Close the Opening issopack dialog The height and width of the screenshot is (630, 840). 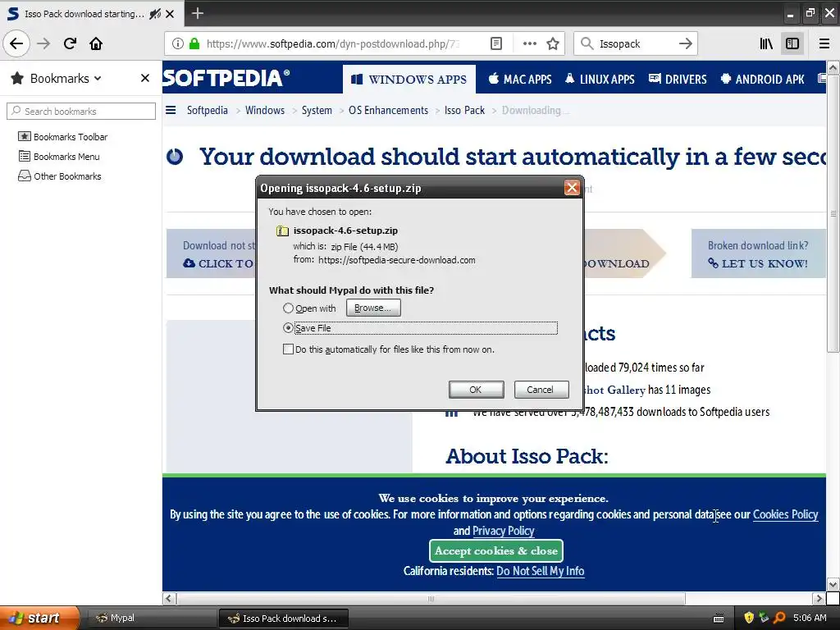[x=572, y=188]
